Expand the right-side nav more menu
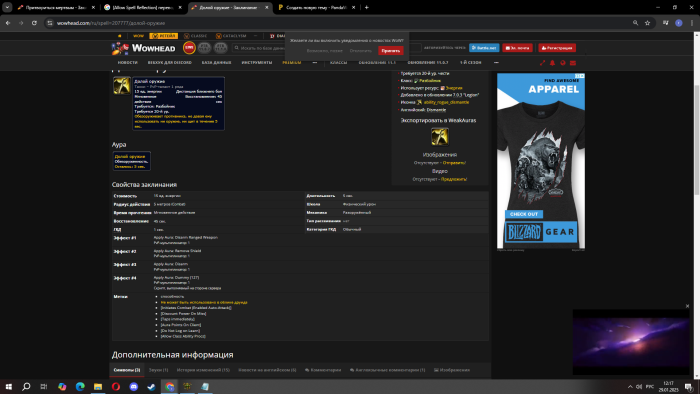700x394 pixels. [x=496, y=62]
